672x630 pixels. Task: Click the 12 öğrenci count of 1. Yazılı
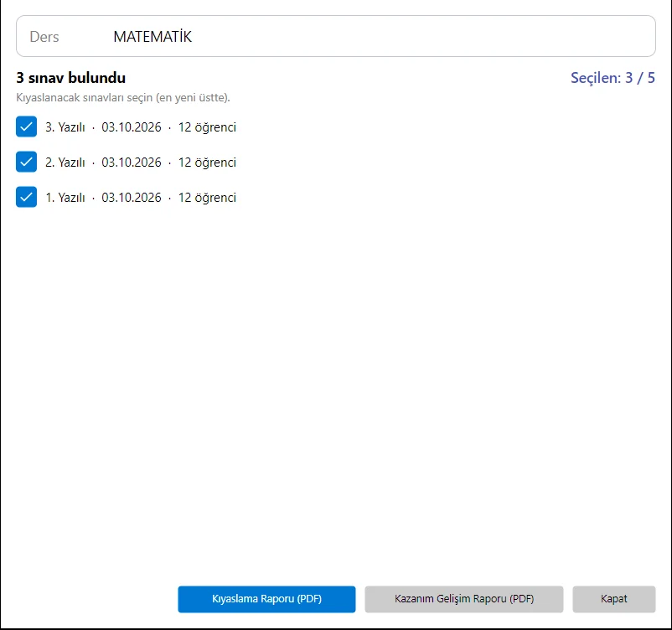pos(207,198)
